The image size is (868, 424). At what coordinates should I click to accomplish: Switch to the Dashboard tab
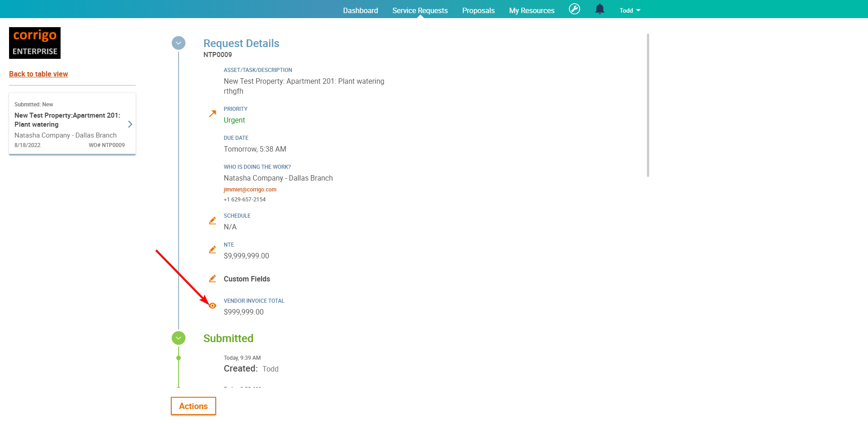tap(360, 10)
